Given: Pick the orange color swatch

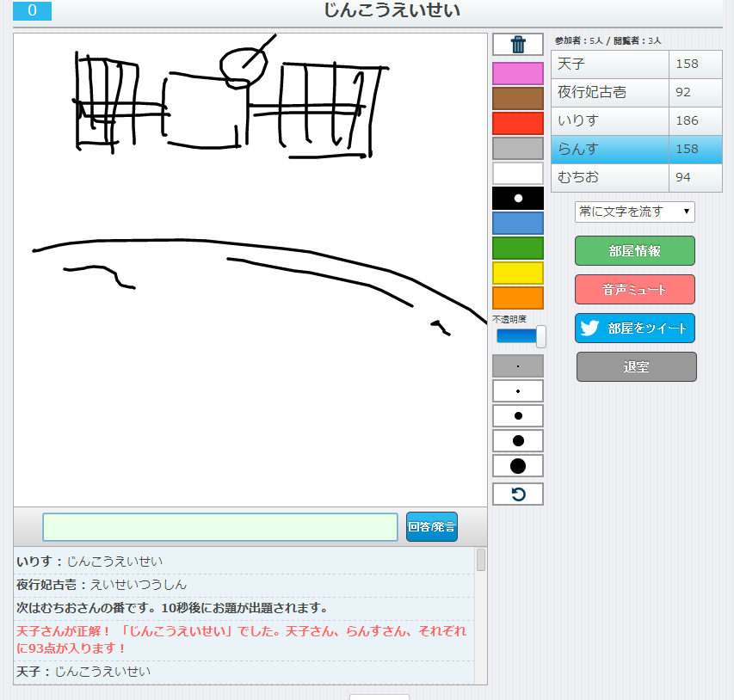Looking at the screenshot, I should coord(518,298).
